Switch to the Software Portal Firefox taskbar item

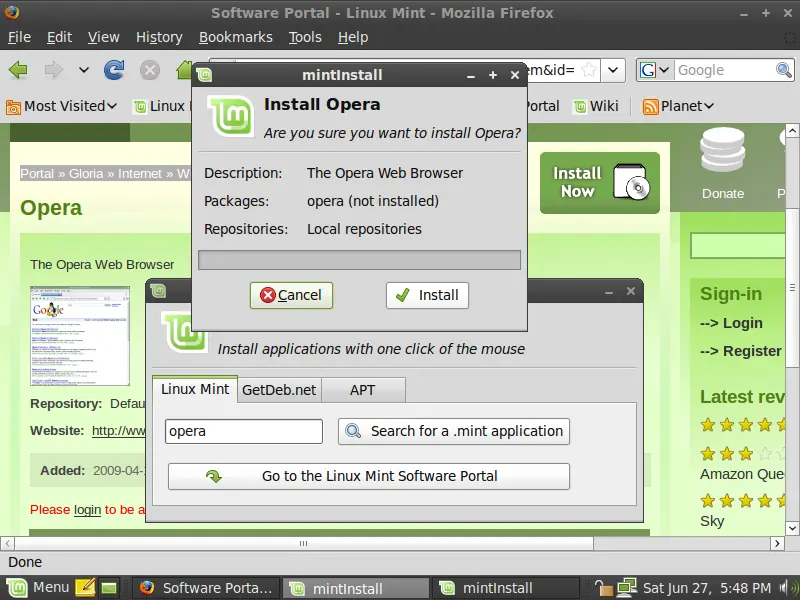click(207, 588)
